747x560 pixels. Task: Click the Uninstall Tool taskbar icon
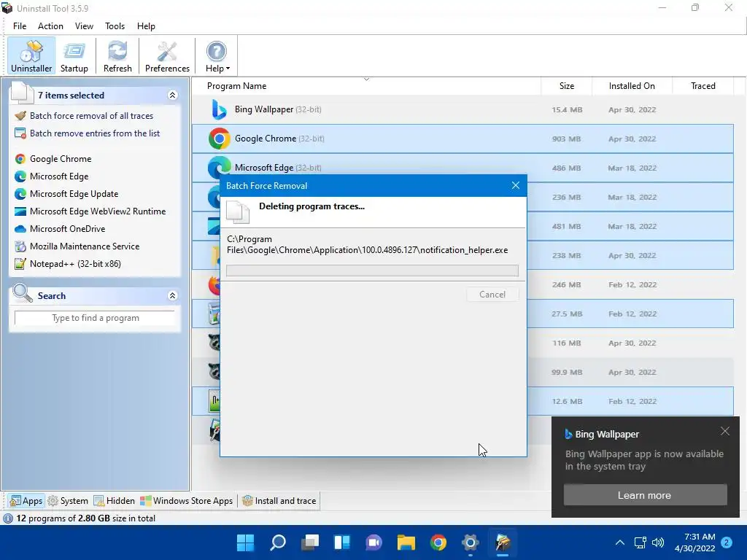point(502,542)
